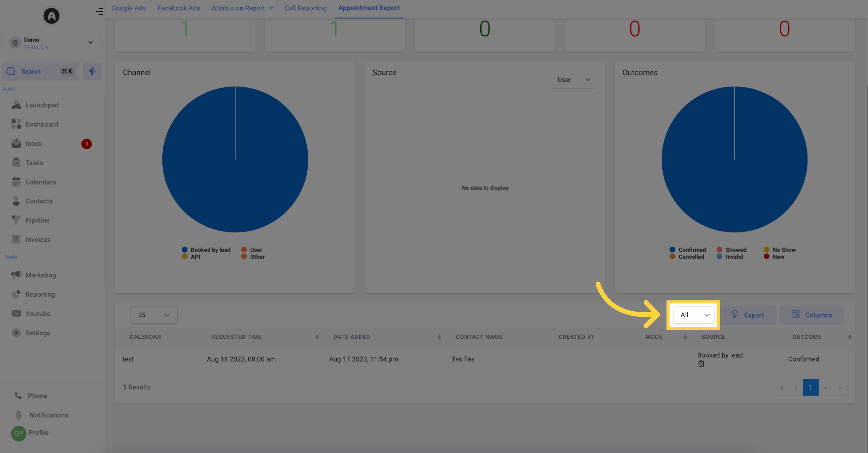868x453 pixels.
Task: Open the Marketing icon in sidebar
Action: (15, 275)
